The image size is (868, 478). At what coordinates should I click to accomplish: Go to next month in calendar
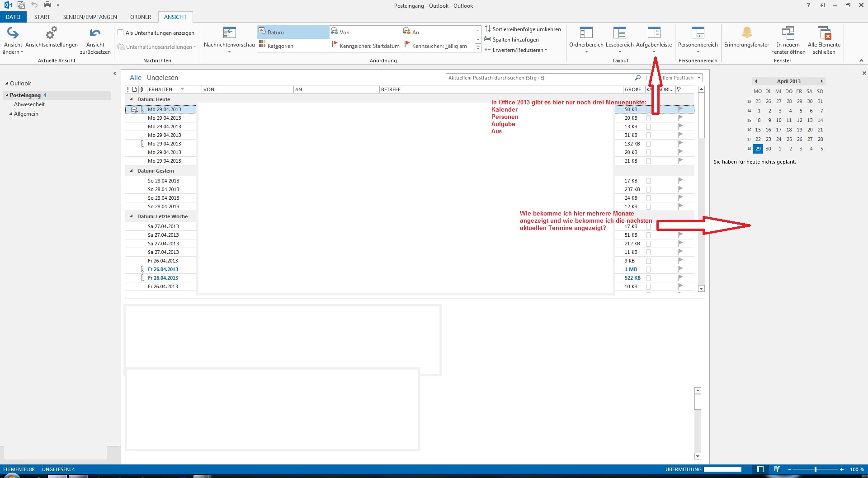pos(821,81)
